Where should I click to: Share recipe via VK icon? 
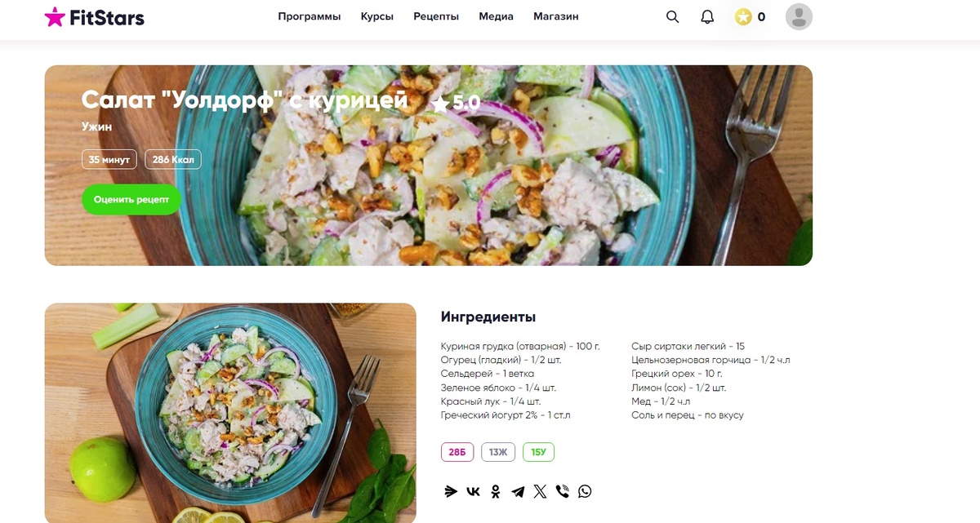pyautogui.click(x=473, y=491)
